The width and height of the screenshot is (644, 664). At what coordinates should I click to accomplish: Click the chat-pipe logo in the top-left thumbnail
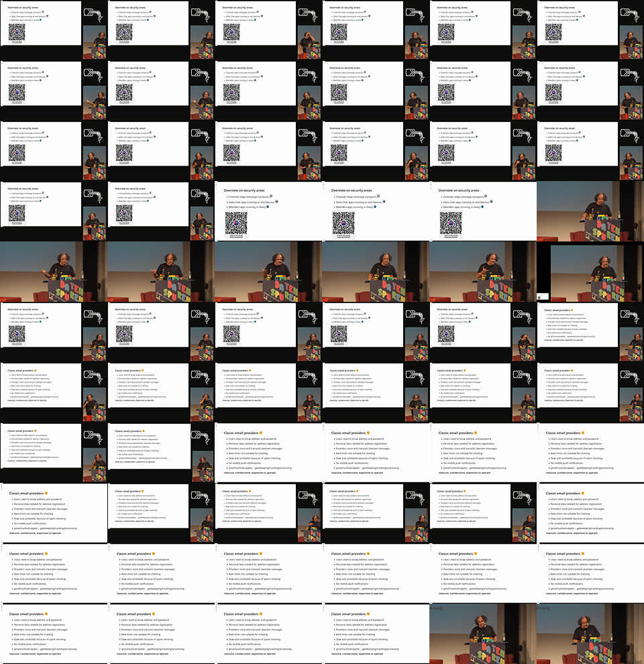coord(94,16)
